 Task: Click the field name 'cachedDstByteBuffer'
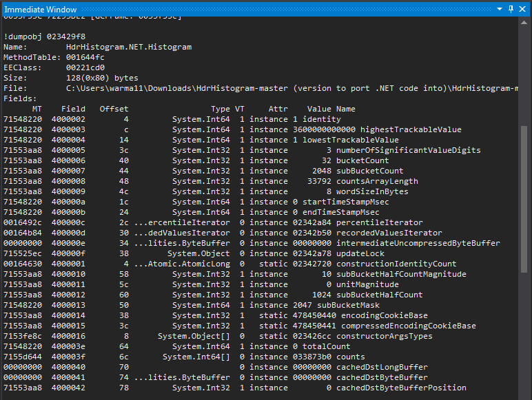pos(382,378)
